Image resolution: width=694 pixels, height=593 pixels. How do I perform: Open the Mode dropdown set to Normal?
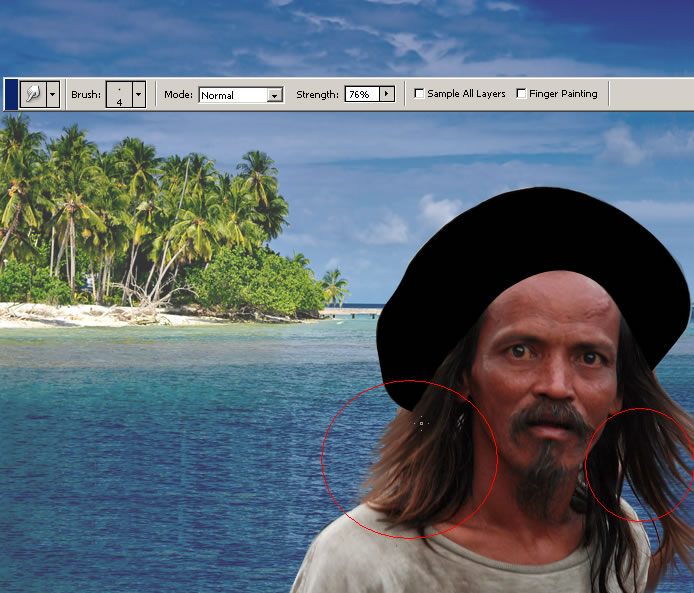(241, 95)
